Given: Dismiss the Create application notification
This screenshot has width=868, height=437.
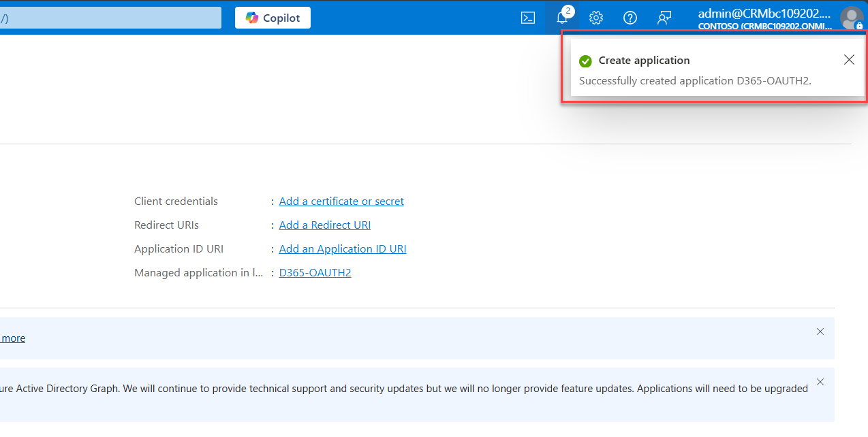Looking at the screenshot, I should [x=849, y=60].
